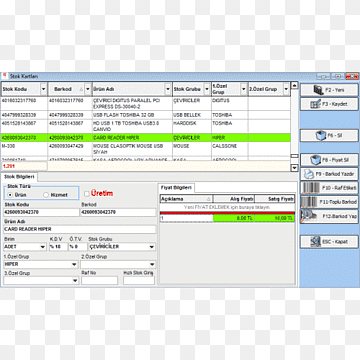Expand the Stok Grubu ÇEVİRİCİLER combo box
The width and height of the screenshot is (360, 360).
click(152, 247)
